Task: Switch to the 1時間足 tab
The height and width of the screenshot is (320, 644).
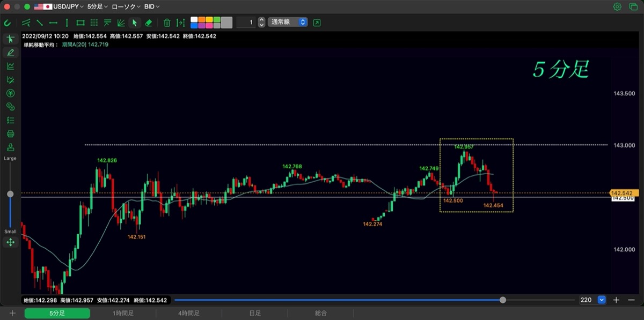Action: pos(123,313)
